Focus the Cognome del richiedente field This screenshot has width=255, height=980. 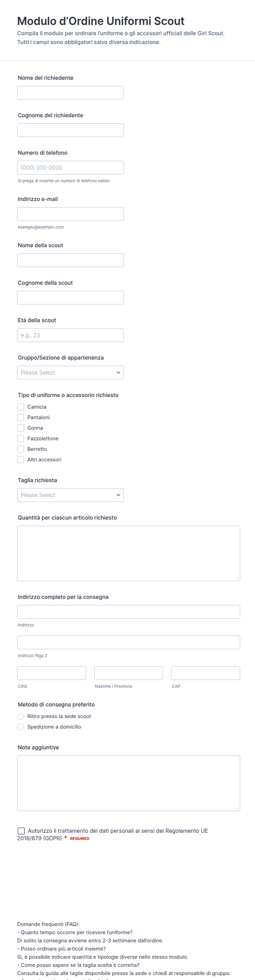click(x=70, y=130)
